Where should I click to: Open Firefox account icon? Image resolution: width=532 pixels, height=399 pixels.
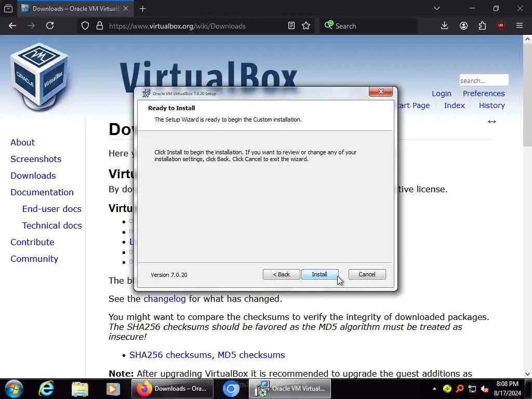coord(463,25)
